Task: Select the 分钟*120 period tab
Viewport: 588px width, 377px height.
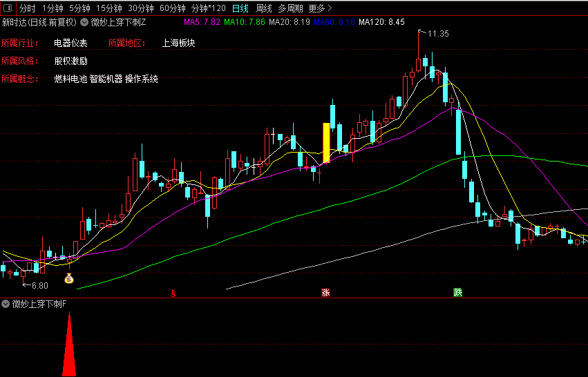Action: 209,8
